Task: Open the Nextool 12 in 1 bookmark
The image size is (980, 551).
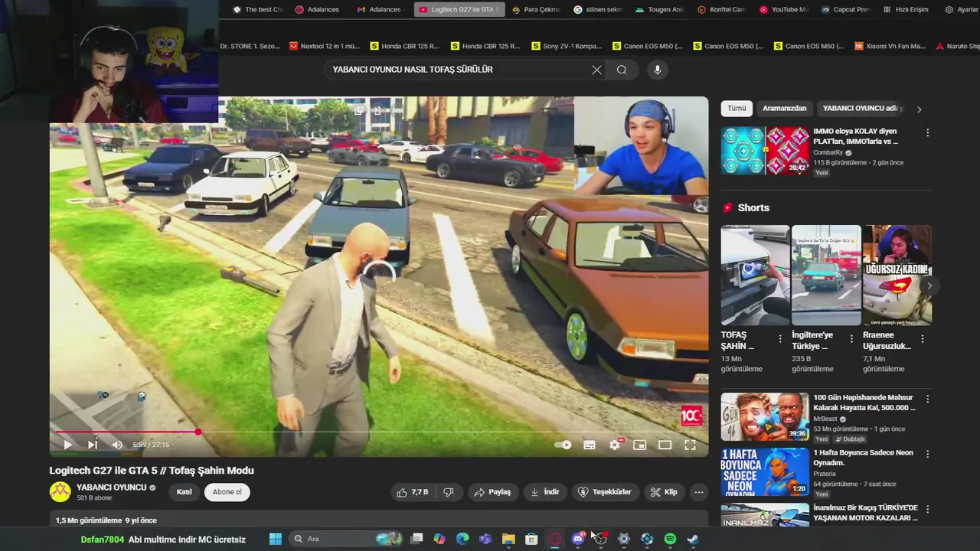Action: (325, 46)
